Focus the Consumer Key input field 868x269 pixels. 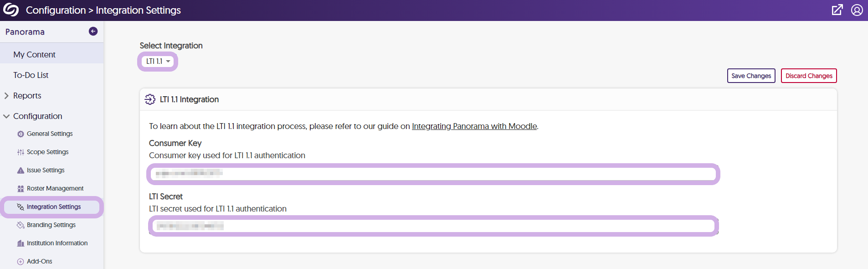(433, 174)
